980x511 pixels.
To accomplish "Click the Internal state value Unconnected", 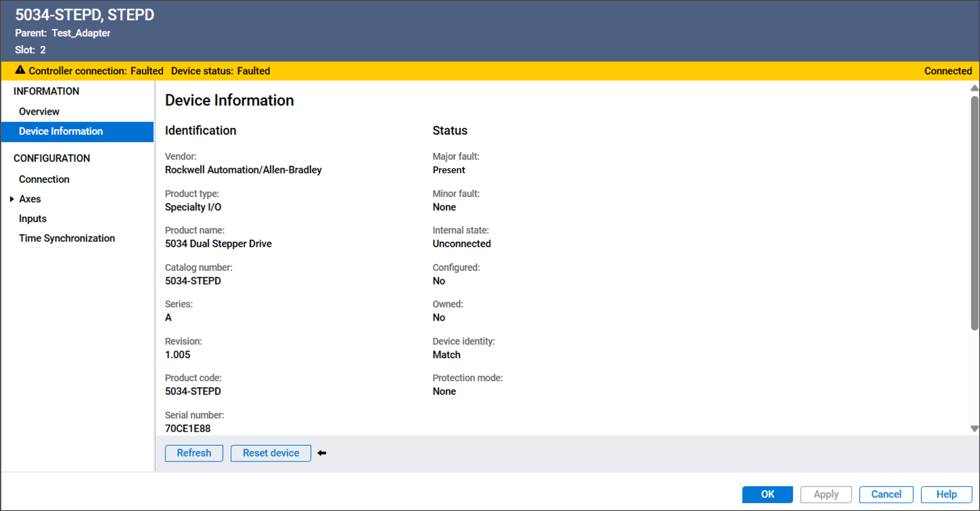I will (462, 244).
